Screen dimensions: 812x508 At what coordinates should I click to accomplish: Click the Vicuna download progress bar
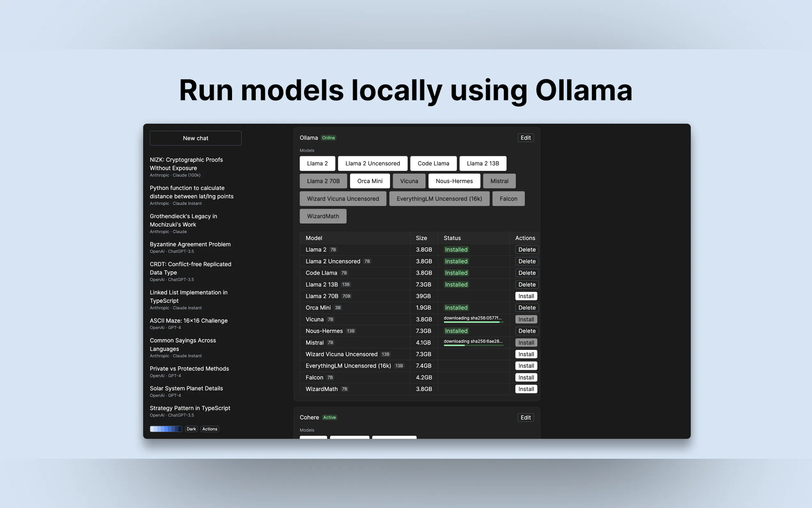474,322
